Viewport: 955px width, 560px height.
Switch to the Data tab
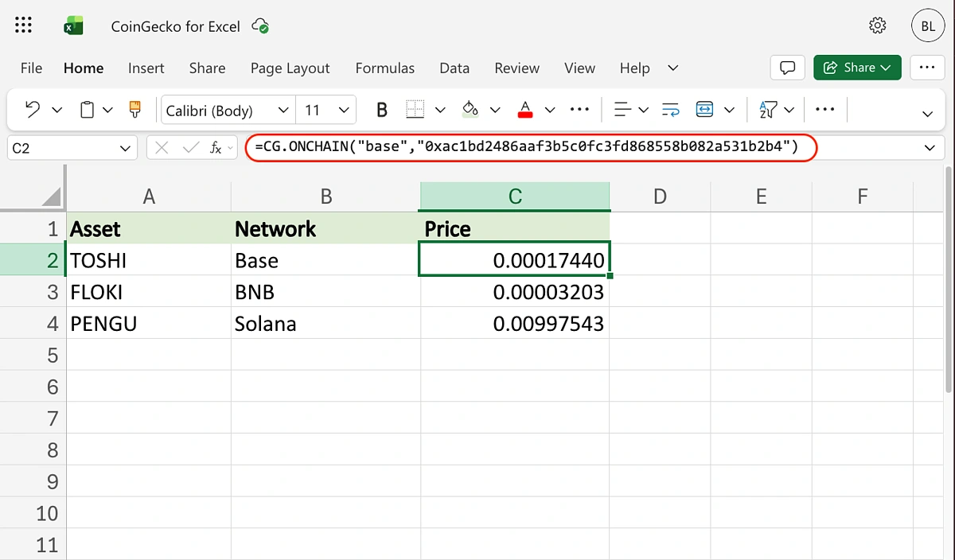(454, 68)
